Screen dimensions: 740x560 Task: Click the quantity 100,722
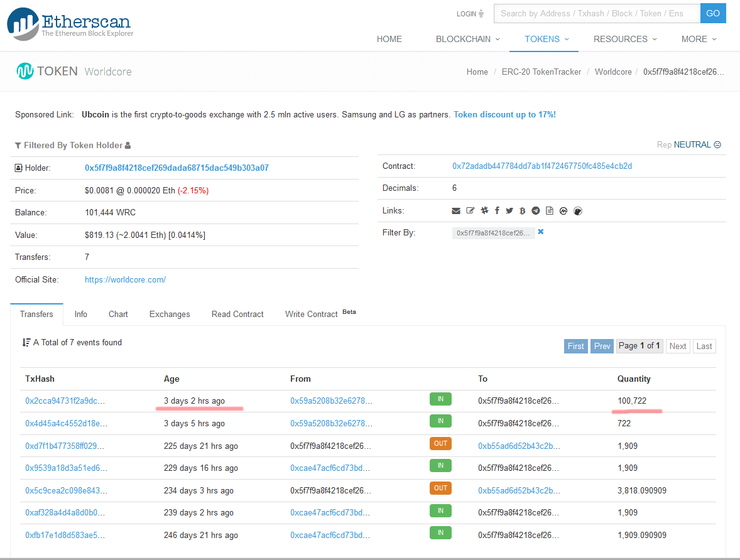pos(632,401)
